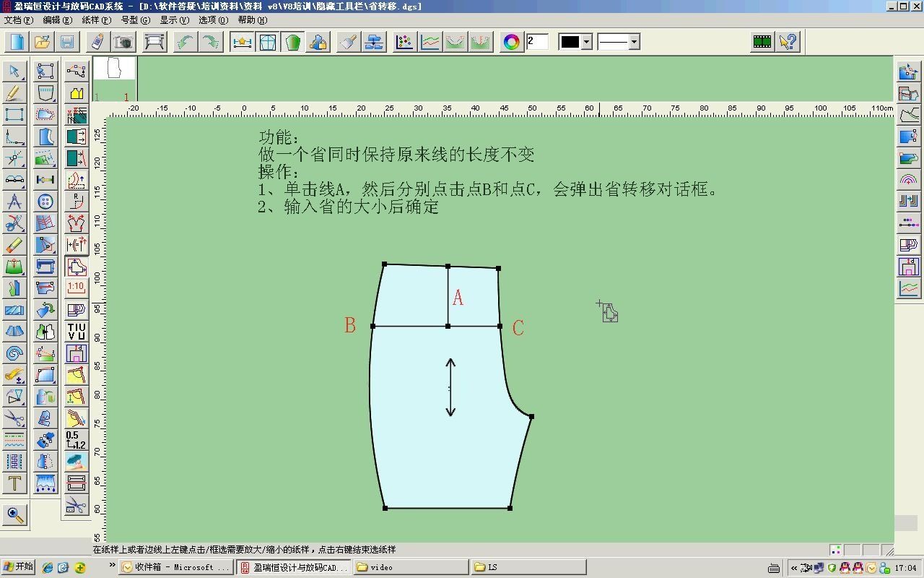Open the line style dropdown
This screenshot has width=924, height=578.
tap(617, 42)
